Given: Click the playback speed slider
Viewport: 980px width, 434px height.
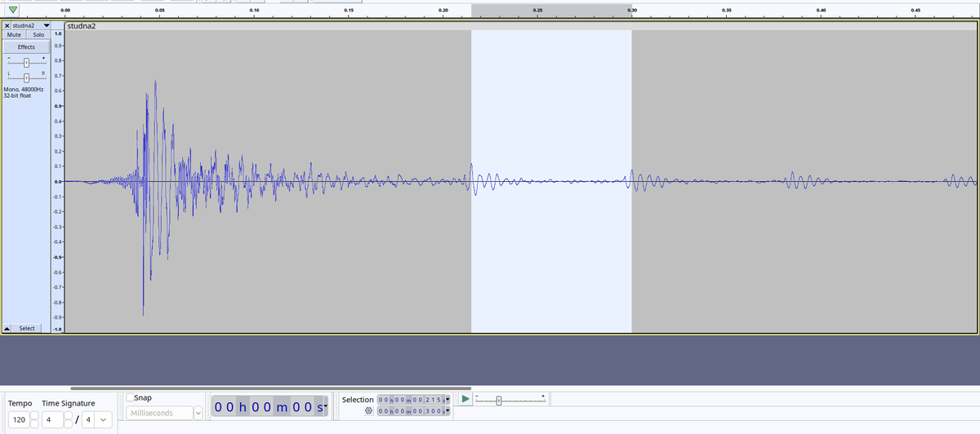Looking at the screenshot, I should pyautogui.click(x=510, y=400).
